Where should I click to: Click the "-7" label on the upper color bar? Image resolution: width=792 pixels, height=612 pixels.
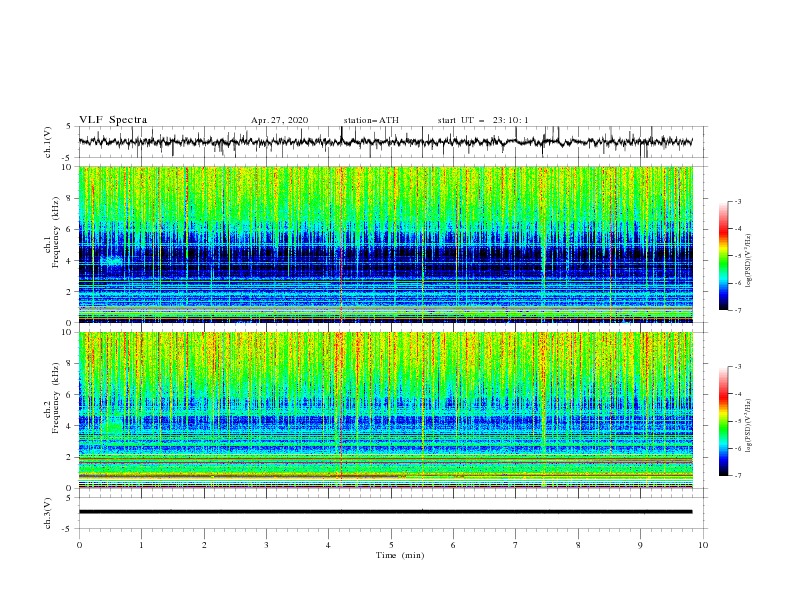coord(737,311)
